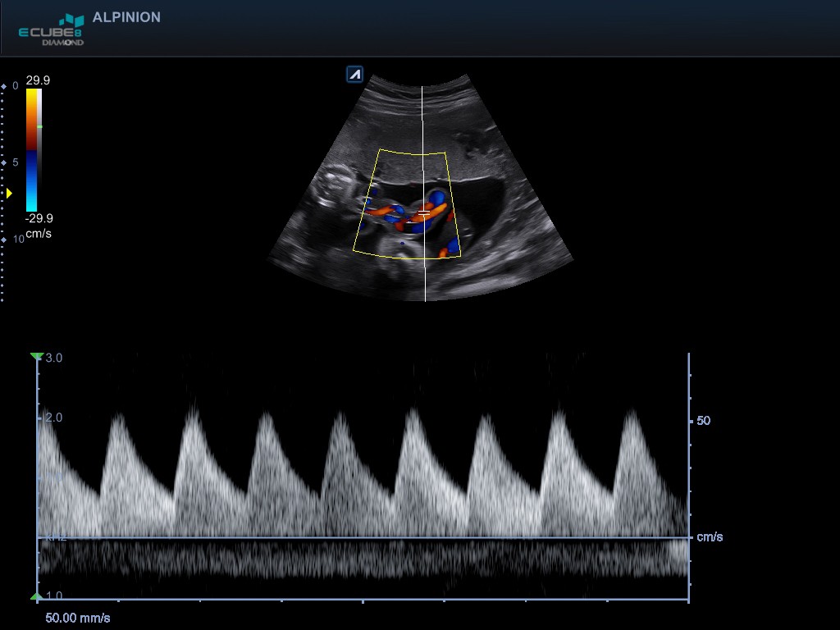Click the depth marker labeled 5

pyautogui.click(x=15, y=162)
